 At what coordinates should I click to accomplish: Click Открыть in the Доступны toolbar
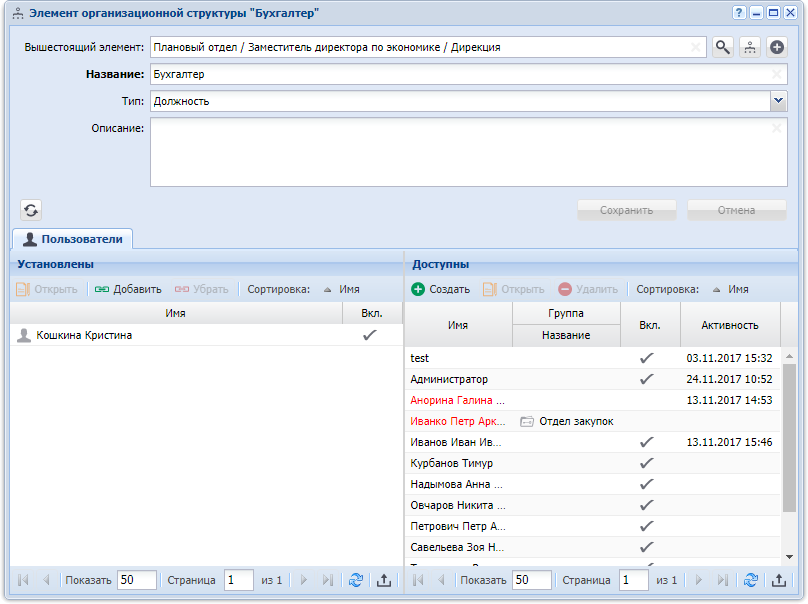click(514, 289)
